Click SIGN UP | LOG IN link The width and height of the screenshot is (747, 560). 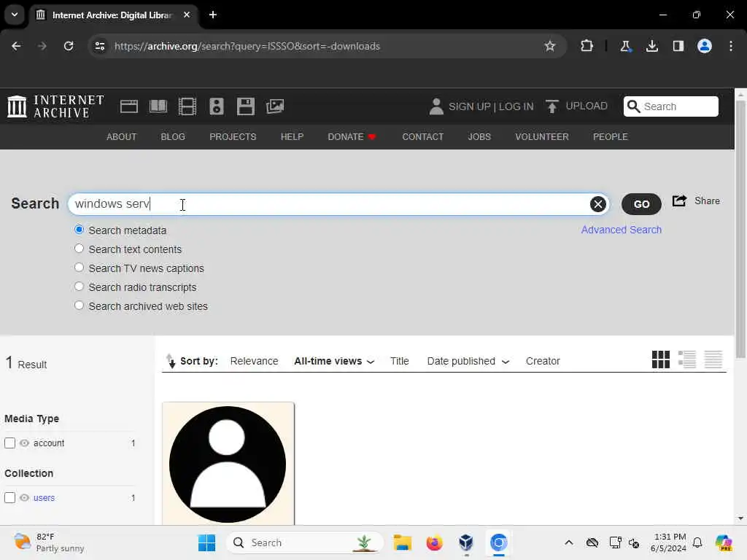[x=491, y=106]
